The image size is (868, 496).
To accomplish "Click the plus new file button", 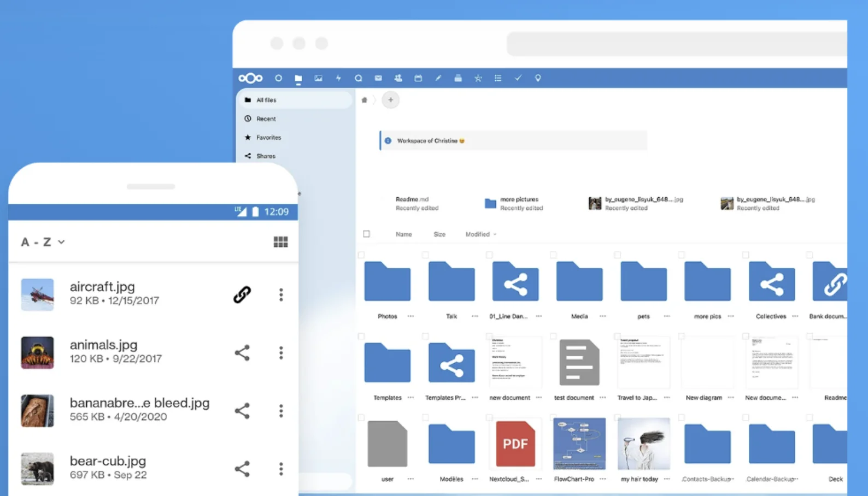I will point(390,100).
